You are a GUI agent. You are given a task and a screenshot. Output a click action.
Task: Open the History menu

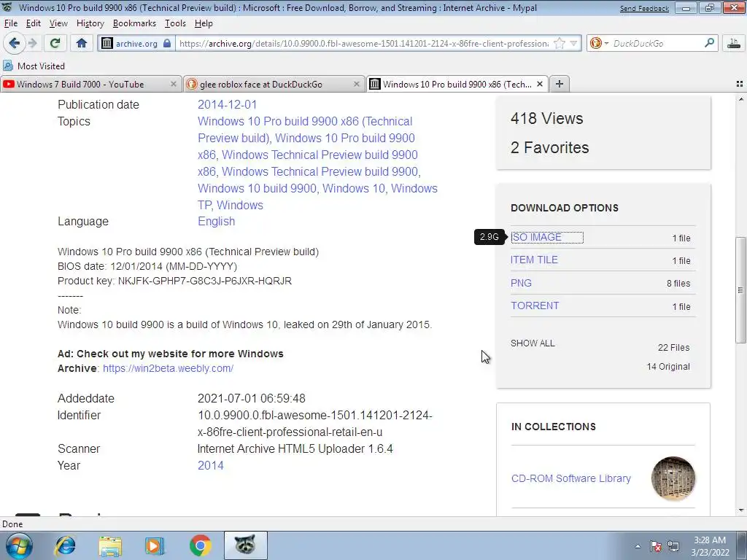click(x=90, y=23)
